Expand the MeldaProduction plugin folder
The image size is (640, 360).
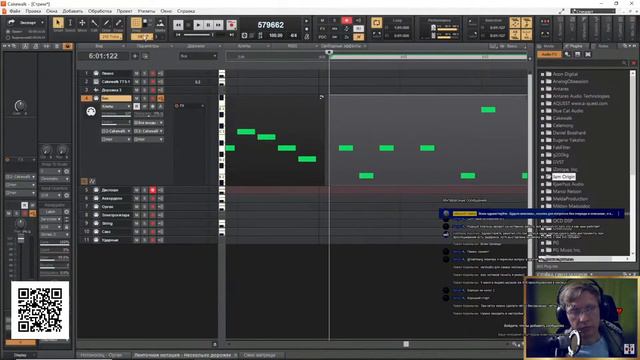tap(542, 199)
